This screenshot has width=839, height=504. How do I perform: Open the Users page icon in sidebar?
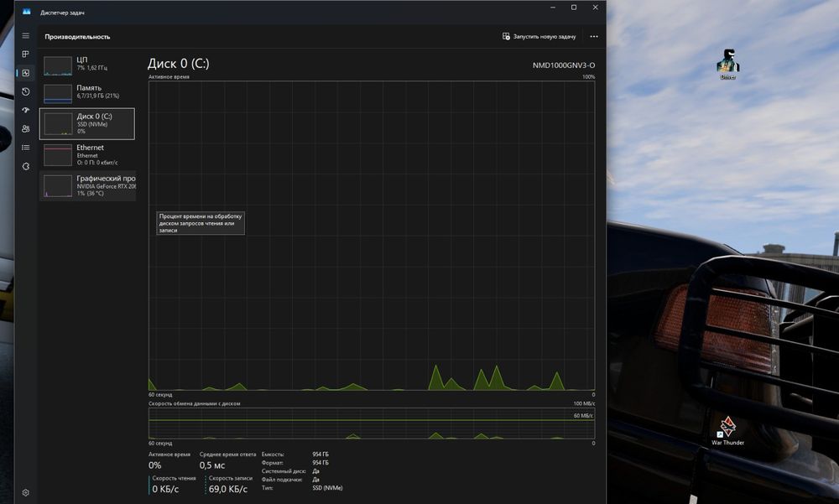pos(26,129)
